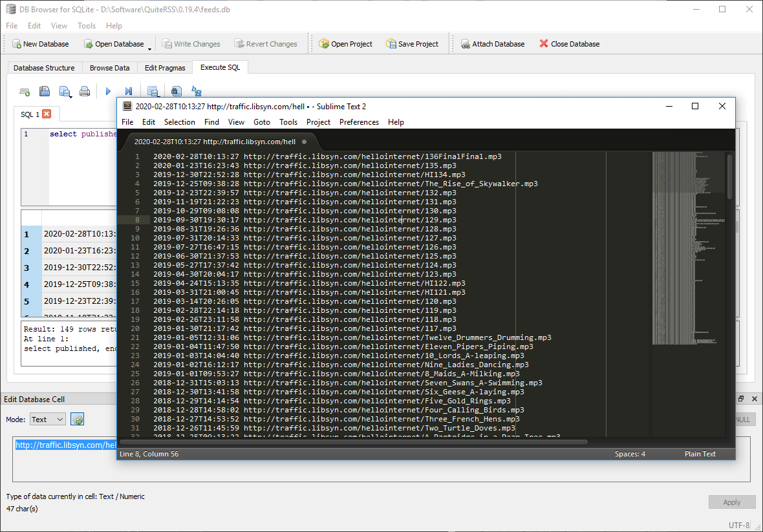Image resolution: width=763 pixels, height=532 pixels.
Task: Save the SQL file using the save icon
Action: tap(65, 90)
